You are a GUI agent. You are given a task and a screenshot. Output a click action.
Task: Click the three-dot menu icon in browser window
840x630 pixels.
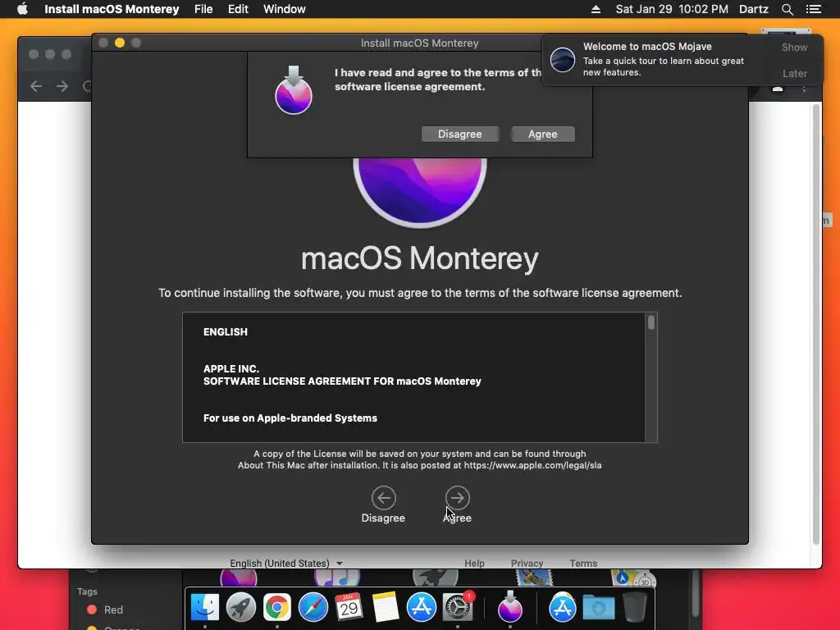(804, 89)
